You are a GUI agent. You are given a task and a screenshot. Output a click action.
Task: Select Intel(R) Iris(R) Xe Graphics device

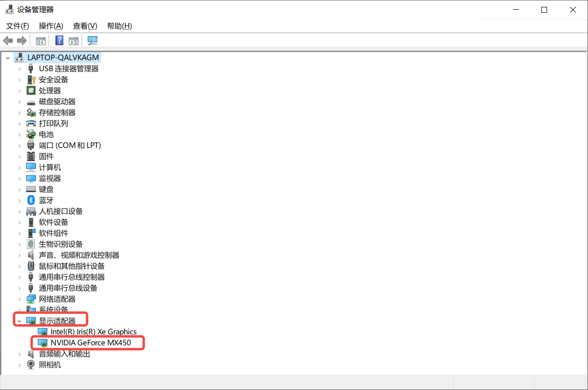point(94,331)
